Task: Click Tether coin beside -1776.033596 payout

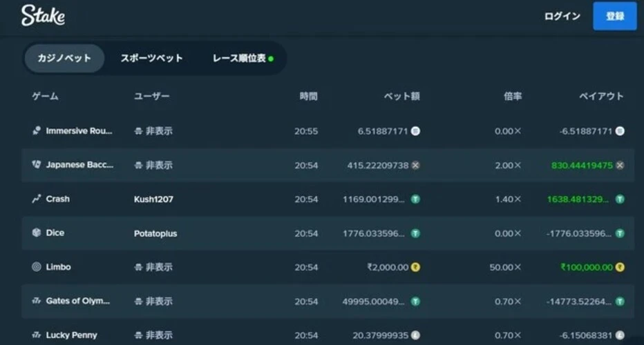Action: [x=620, y=233]
